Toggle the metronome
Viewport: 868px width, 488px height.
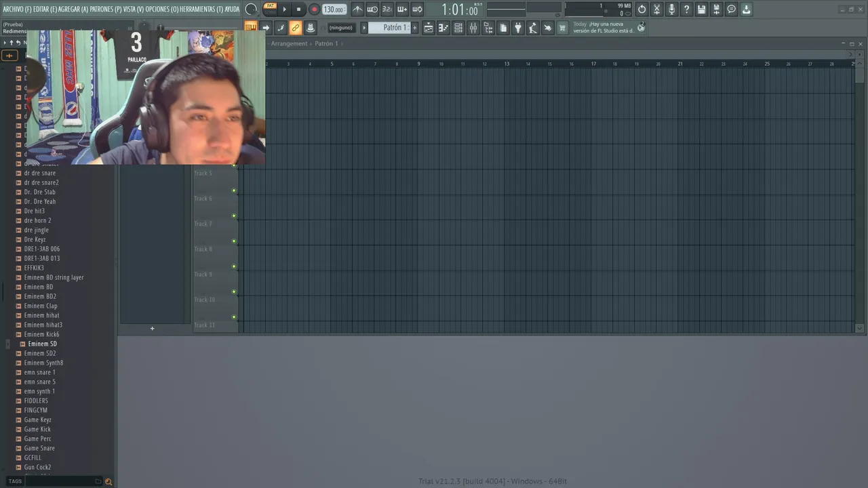pos(357,9)
